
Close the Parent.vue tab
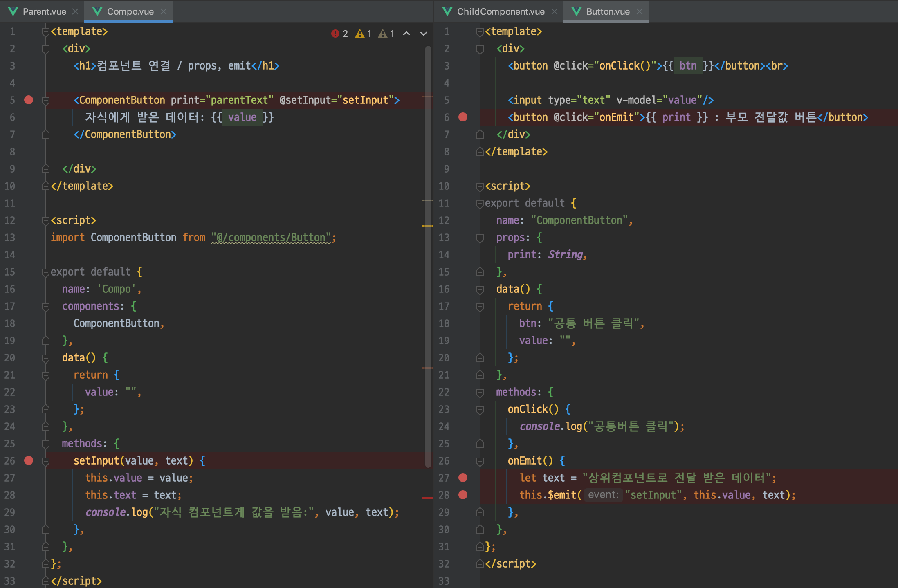pyautogui.click(x=75, y=11)
